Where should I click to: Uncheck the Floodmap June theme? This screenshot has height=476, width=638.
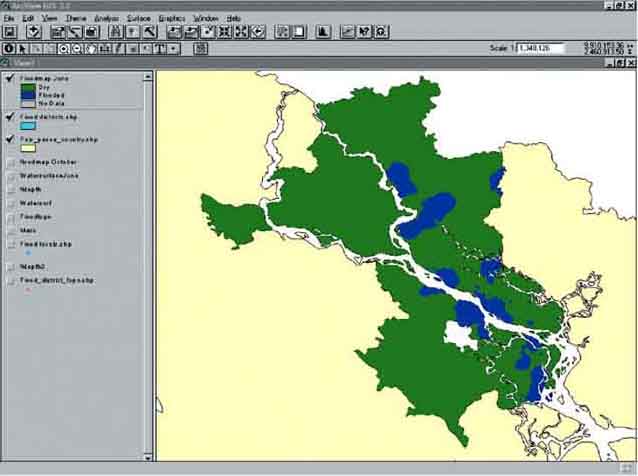10,77
